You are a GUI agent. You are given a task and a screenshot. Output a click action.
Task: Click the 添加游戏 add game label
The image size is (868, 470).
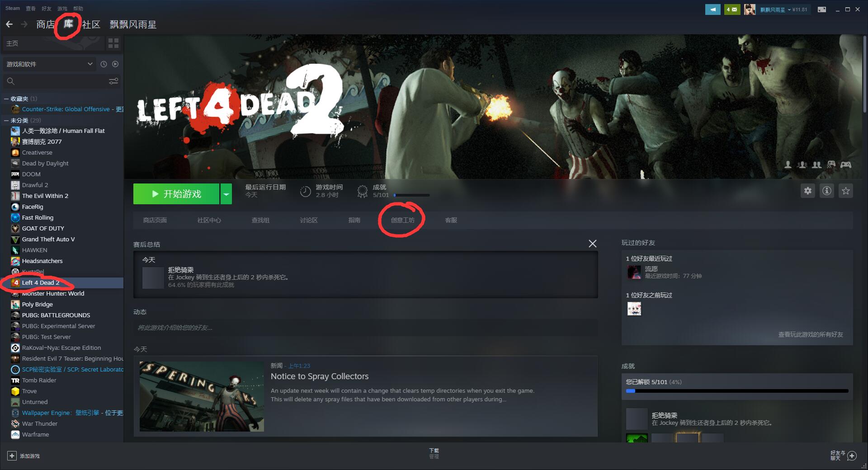(x=30, y=456)
